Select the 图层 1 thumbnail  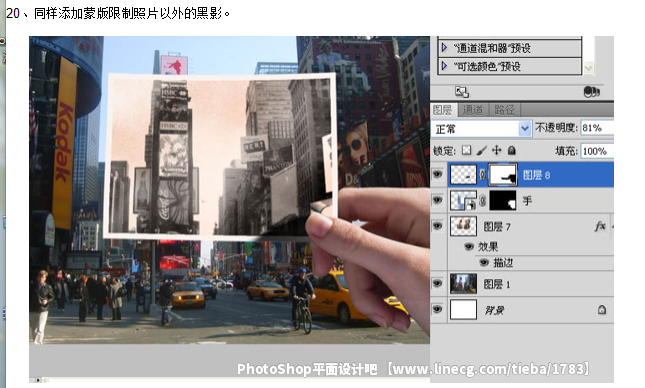coord(463,283)
